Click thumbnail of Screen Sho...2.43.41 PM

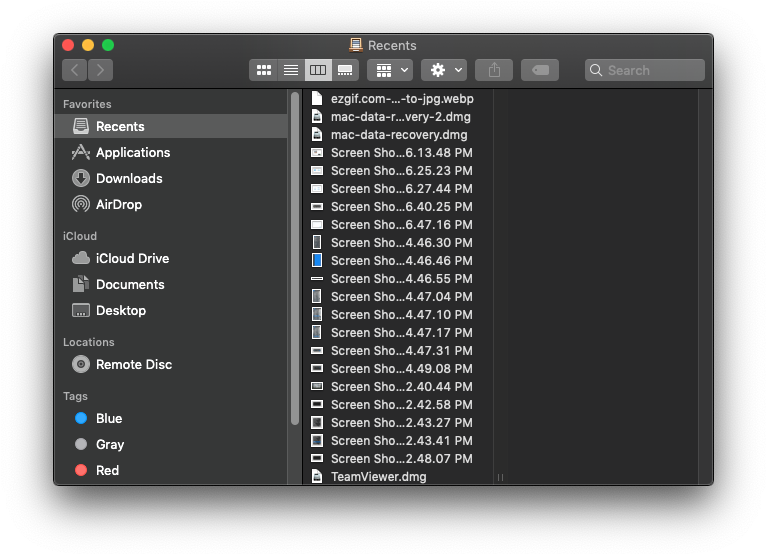tap(317, 441)
